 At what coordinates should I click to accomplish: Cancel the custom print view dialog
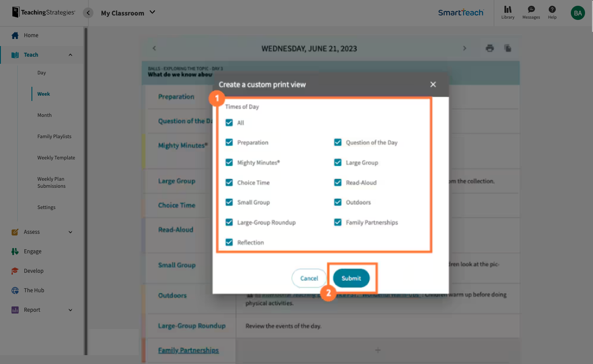tap(309, 278)
